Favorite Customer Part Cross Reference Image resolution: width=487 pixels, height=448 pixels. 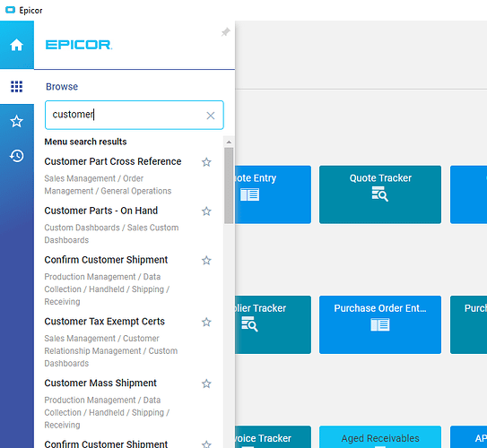[x=206, y=162]
